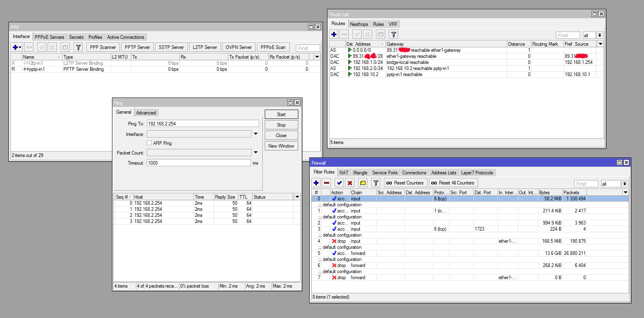Remove selected firewall rule with red minus

click(327, 183)
